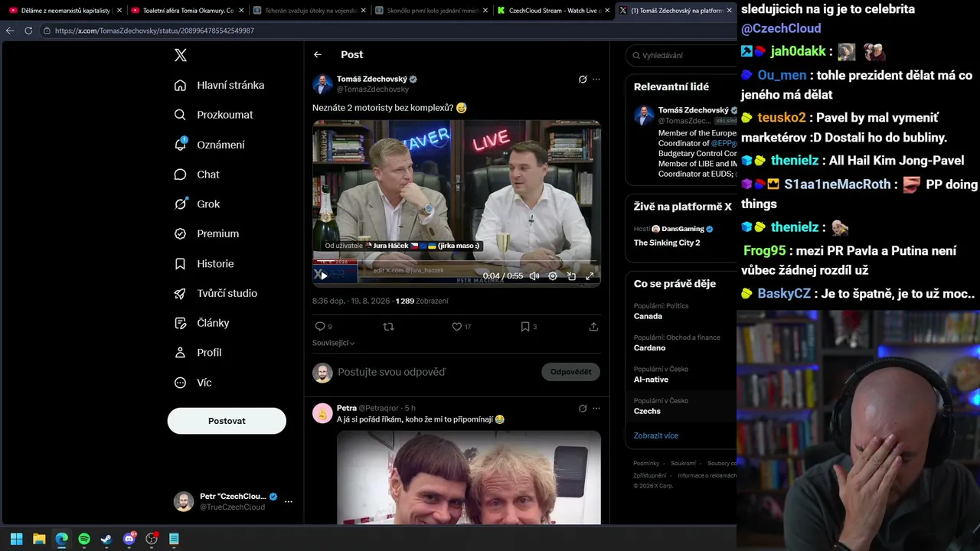The width and height of the screenshot is (980, 551).
Task: Mute the video with the speaker icon
Action: click(x=534, y=275)
